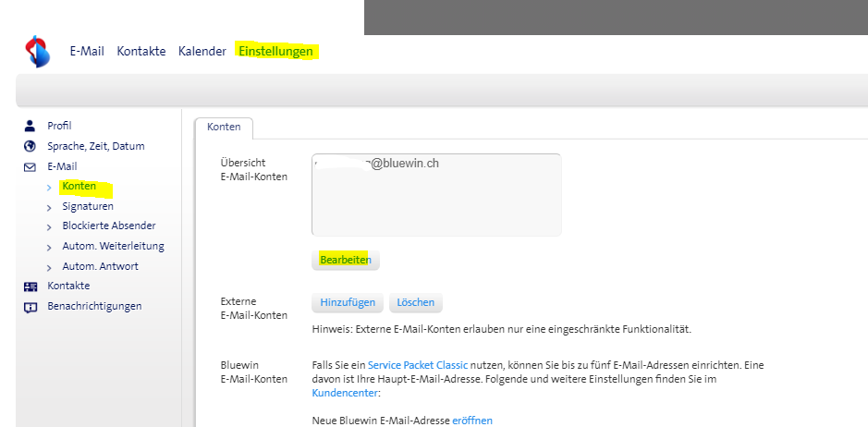Image resolution: width=868 pixels, height=427 pixels.
Task: Go to E-Mail in top navigation
Action: [x=87, y=51]
